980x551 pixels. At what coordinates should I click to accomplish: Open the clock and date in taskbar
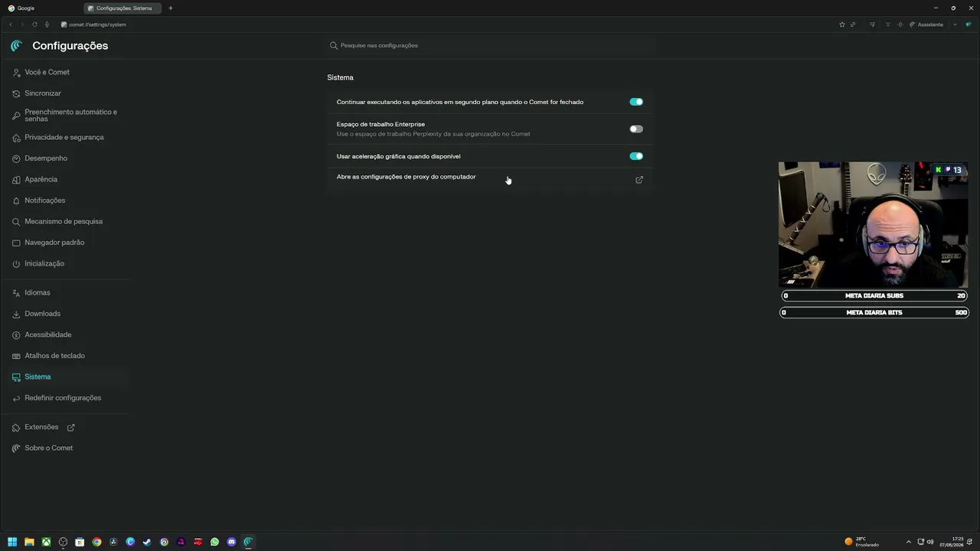[952, 542]
